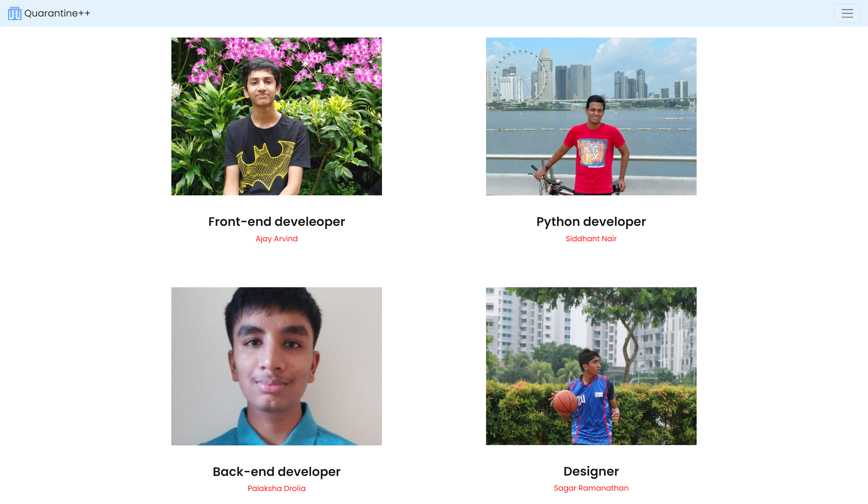This screenshot has width=868, height=504.
Task: Click the Ajay Arvind name link
Action: (x=276, y=238)
